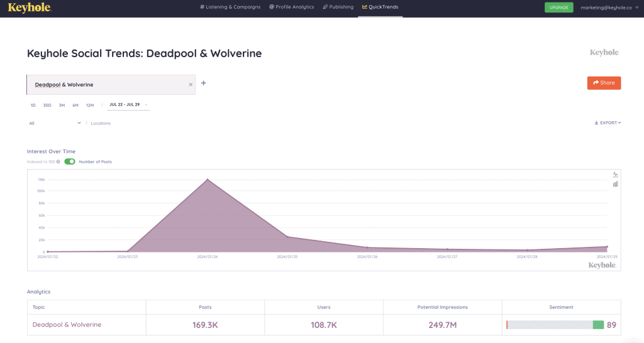Click the 249.7M potential impressions value
Viewport: 644px width, 343px height.
[x=442, y=325]
